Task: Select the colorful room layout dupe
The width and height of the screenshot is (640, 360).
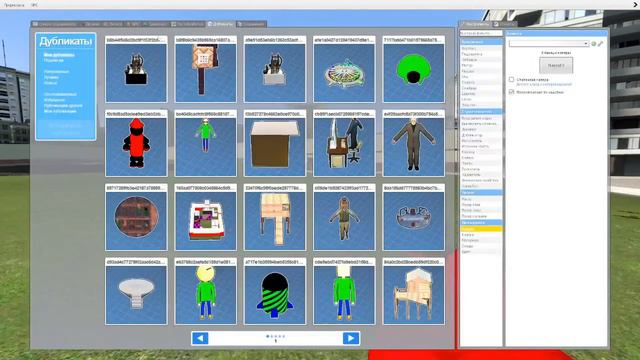Action: tap(206, 217)
